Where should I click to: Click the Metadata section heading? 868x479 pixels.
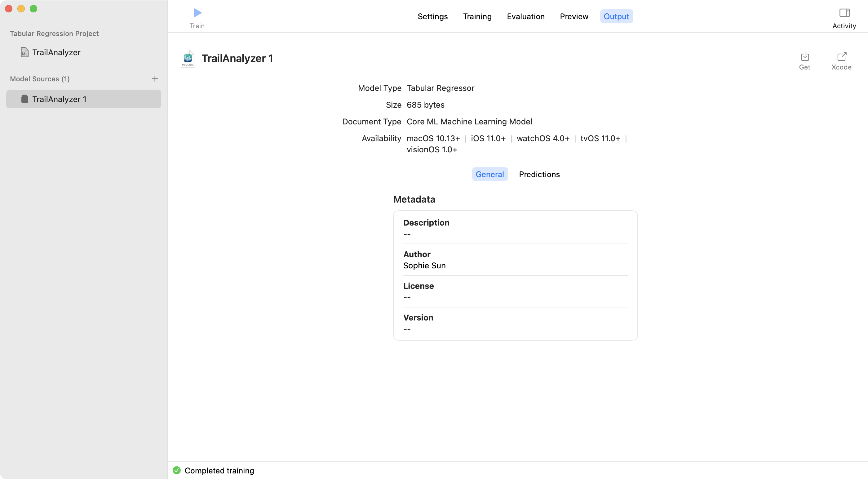click(x=414, y=199)
